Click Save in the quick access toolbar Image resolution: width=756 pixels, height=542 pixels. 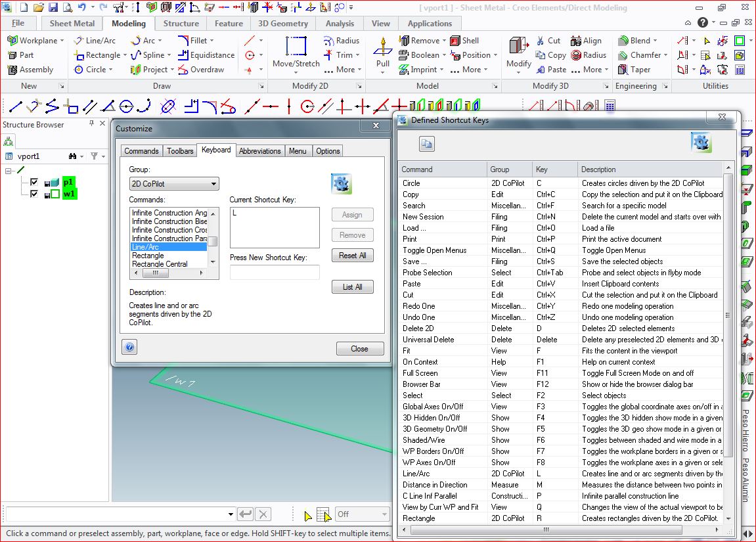coord(53,7)
